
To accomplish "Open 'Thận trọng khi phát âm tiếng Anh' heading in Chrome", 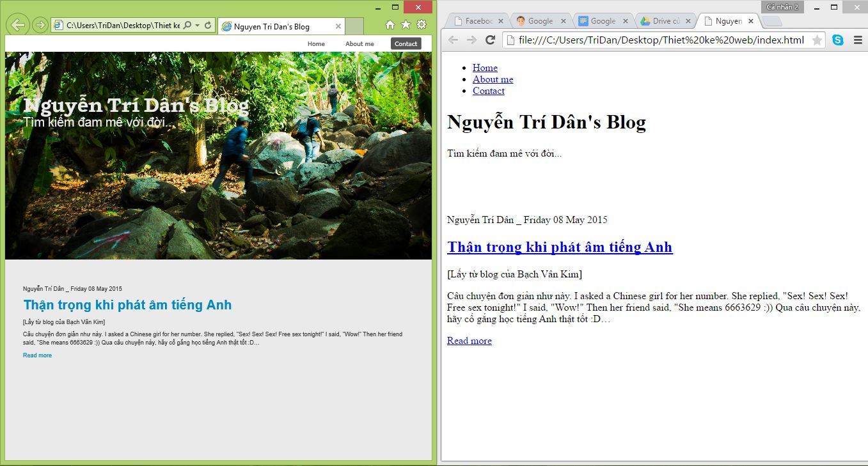I will (560, 247).
